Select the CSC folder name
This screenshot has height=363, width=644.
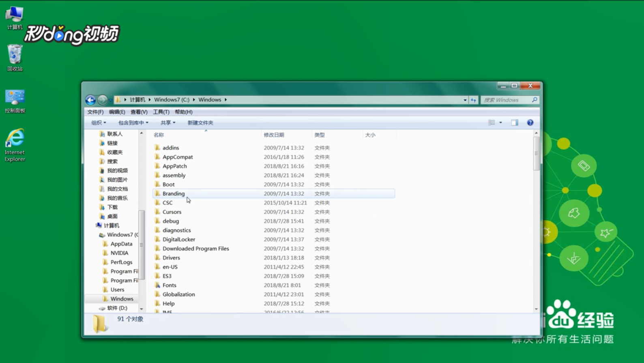coord(167,203)
